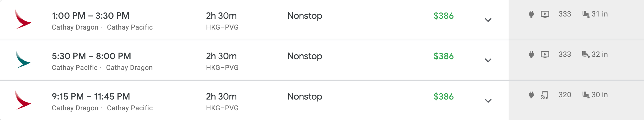Click the red Cathay Dragon logo on 1:00 PM flight
Image resolution: width=644 pixels, height=120 pixels.
click(23, 19)
